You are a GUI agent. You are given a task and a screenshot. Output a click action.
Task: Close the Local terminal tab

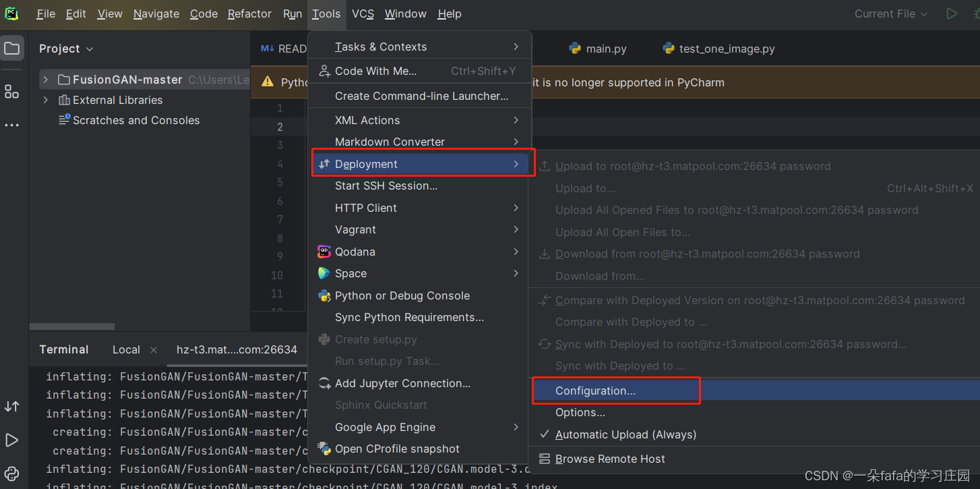tap(153, 350)
